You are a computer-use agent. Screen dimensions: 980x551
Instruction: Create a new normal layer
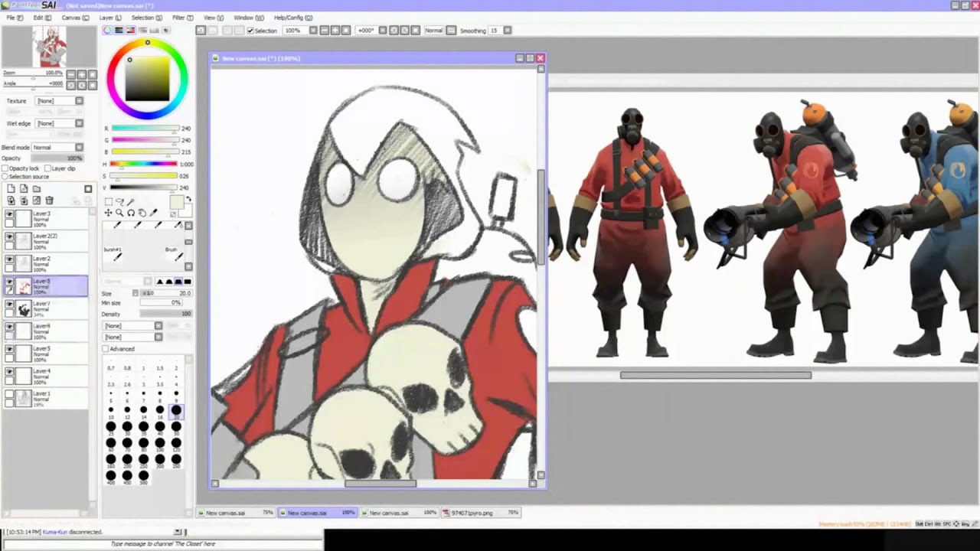11,189
